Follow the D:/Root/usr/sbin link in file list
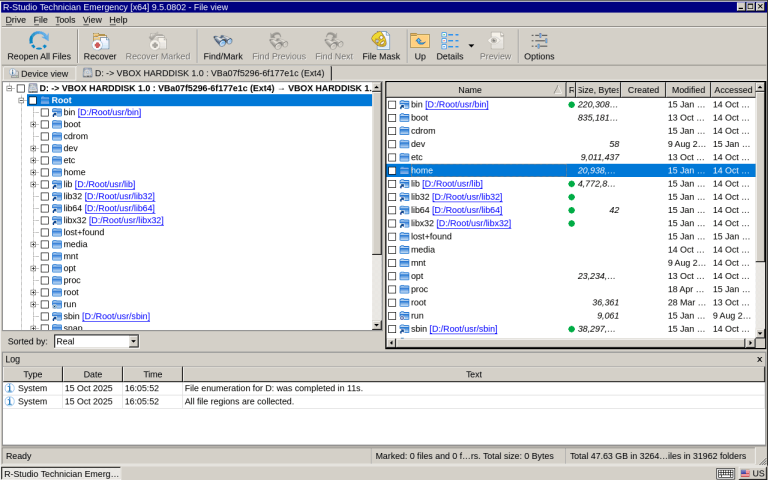The width and height of the screenshot is (768, 480). coord(463,329)
